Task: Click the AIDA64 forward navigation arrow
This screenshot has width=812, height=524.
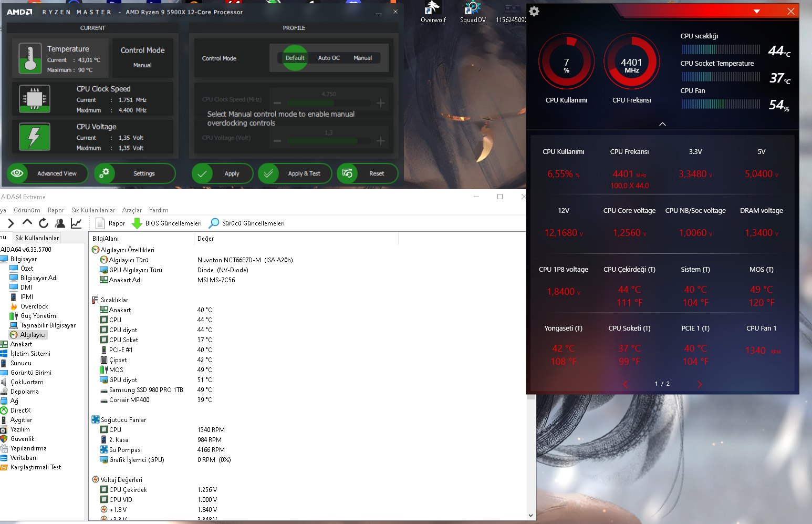Action: coord(11,223)
